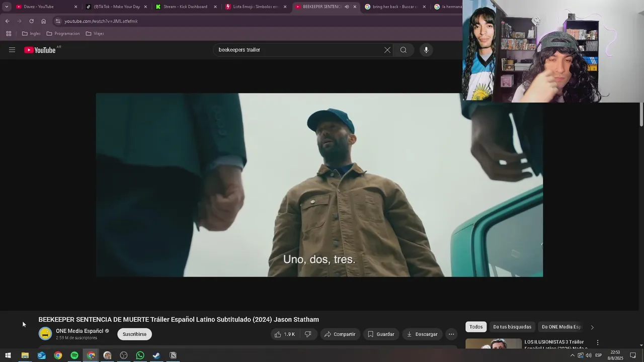This screenshot has width=644, height=362.
Task: Open Notion from taskbar
Action: pyautogui.click(x=173, y=355)
